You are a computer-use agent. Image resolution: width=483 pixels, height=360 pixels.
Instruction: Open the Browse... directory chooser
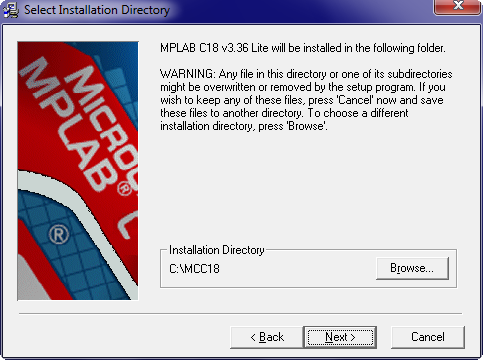412,268
